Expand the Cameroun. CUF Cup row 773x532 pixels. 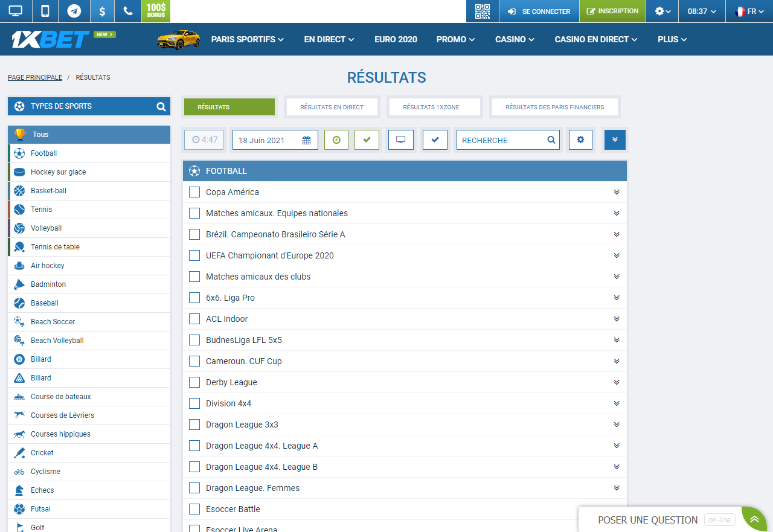click(x=617, y=361)
